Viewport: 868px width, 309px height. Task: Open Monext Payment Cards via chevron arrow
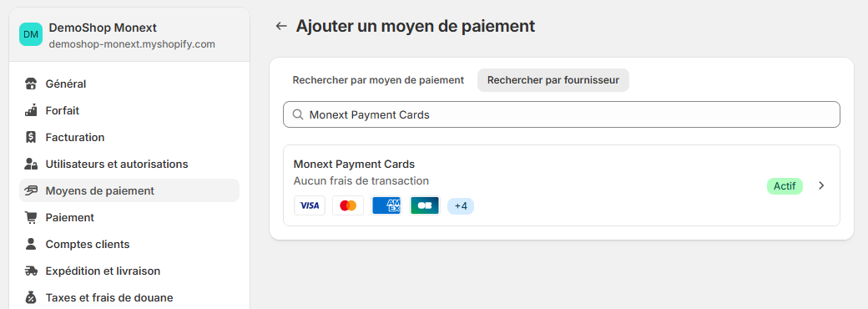[821, 186]
